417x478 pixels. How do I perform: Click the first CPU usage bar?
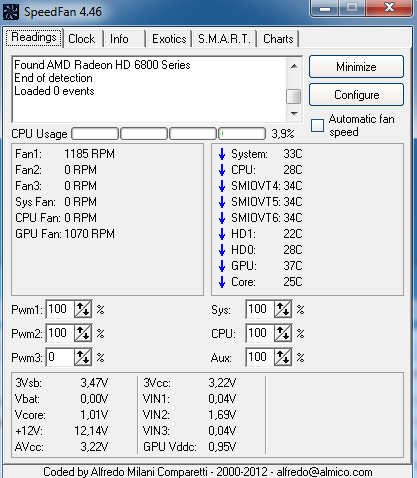click(x=95, y=134)
